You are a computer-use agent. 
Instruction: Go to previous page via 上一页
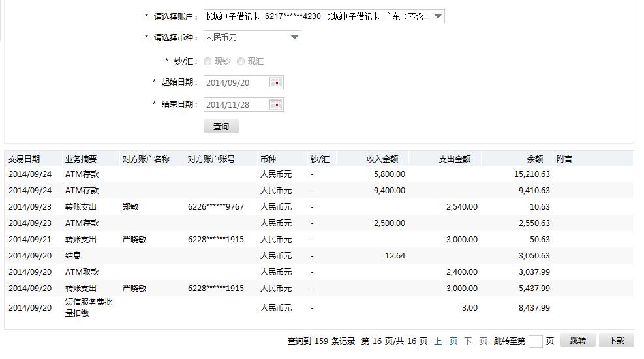[446, 341]
